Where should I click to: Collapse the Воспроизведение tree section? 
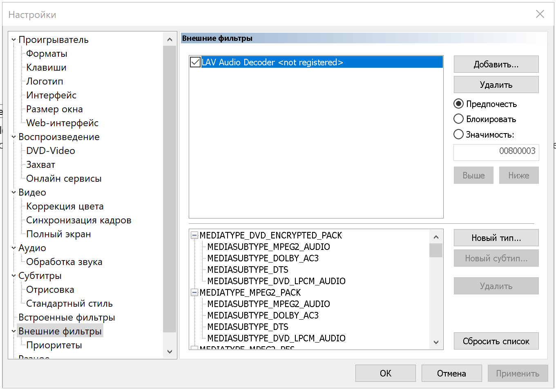(x=14, y=137)
